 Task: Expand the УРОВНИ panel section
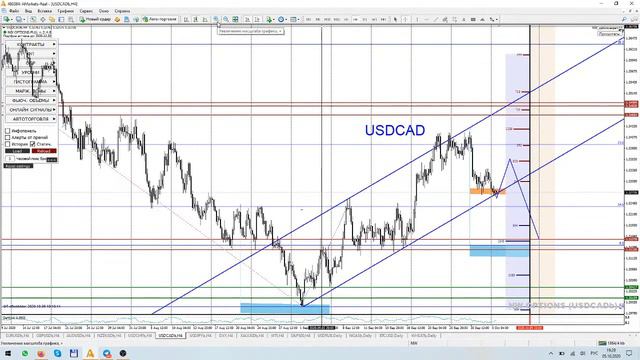(x=31, y=72)
